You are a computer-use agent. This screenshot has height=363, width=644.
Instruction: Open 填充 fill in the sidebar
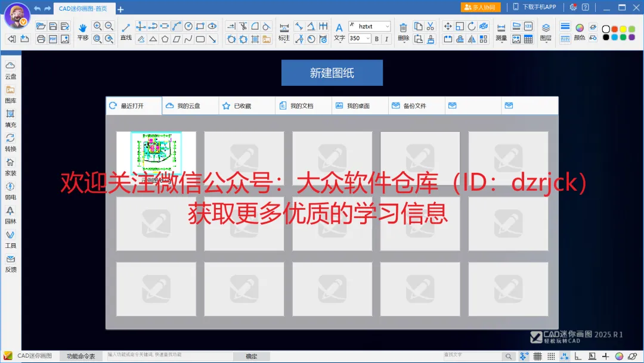coord(10,118)
